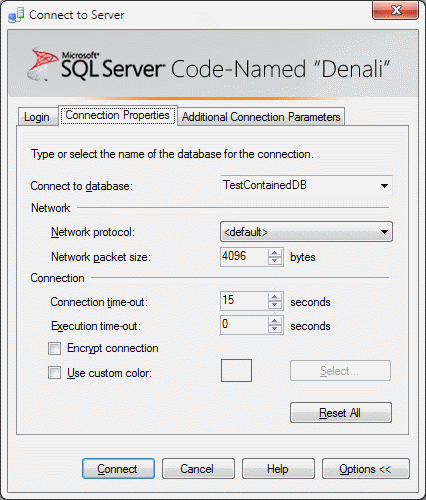426x500 pixels.
Task: Collapse options with Options << button
Action: coord(366,469)
